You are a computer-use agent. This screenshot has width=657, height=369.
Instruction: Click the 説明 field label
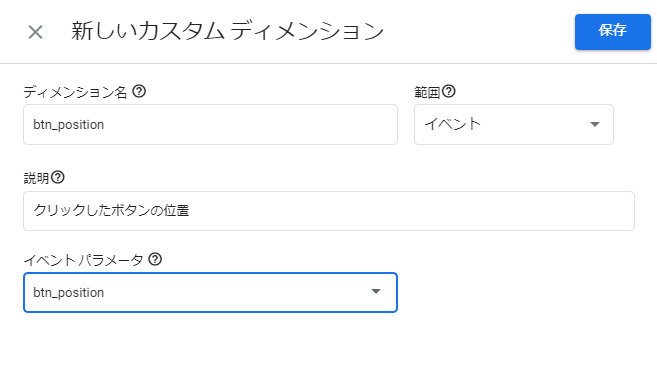(x=36, y=178)
